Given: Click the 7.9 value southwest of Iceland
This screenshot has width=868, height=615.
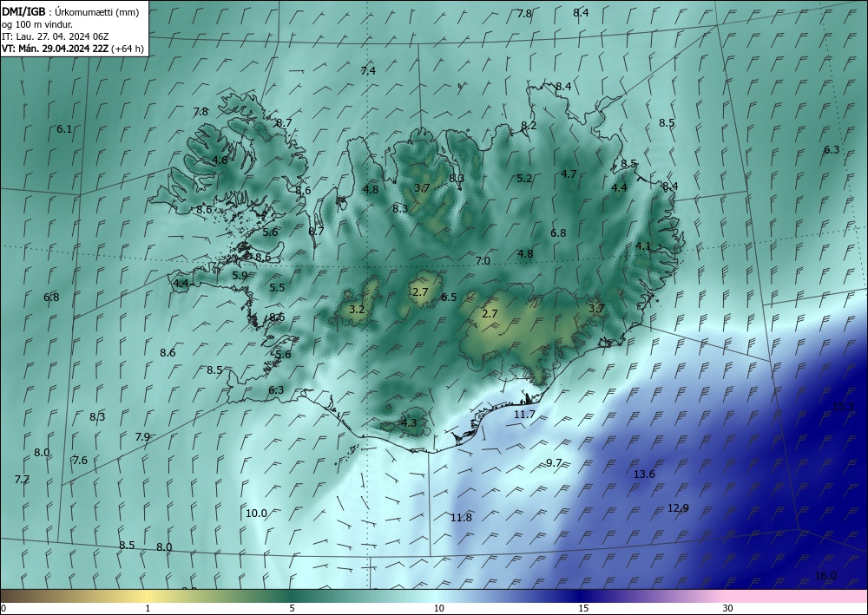Looking at the screenshot, I should tap(143, 437).
